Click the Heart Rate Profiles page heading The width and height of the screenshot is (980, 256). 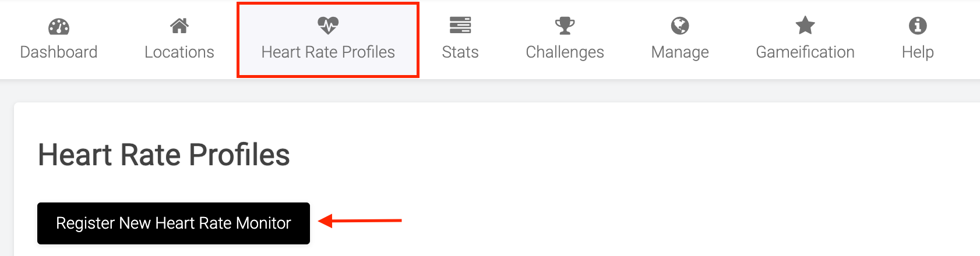(164, 155)
